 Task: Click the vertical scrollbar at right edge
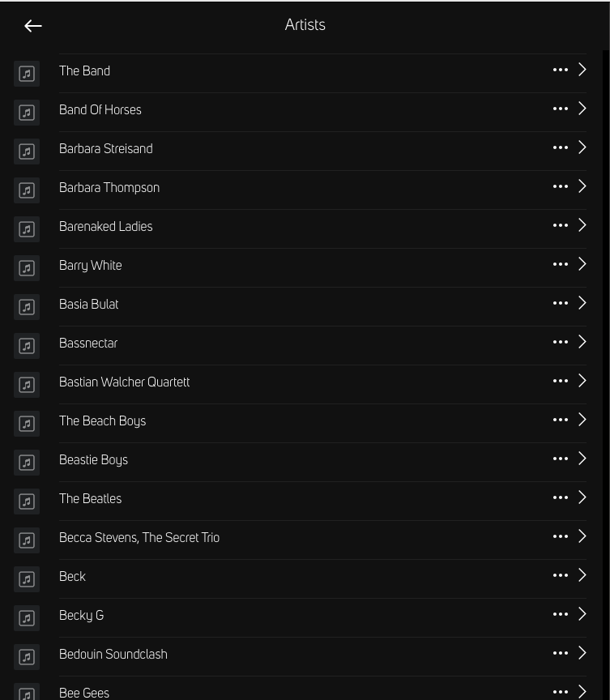point(606,243)
